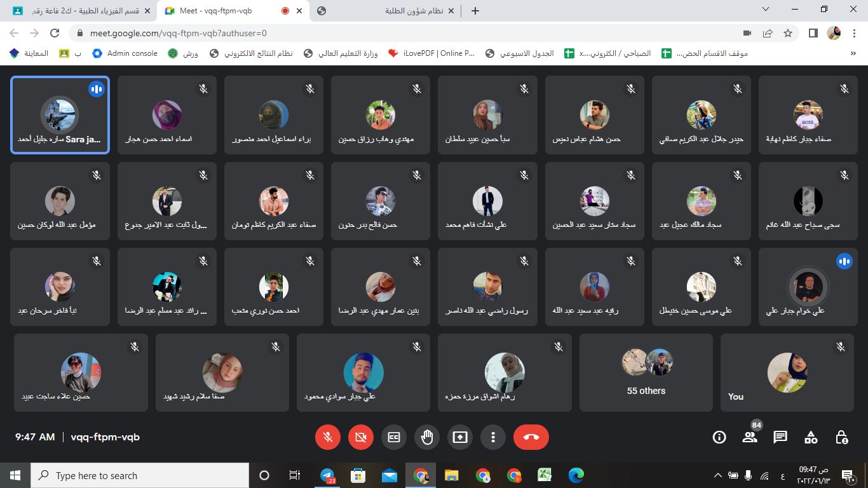This screenshot has height=488, width=868.
Task: Open the Present now screen share button
Action: click(460, 437)
